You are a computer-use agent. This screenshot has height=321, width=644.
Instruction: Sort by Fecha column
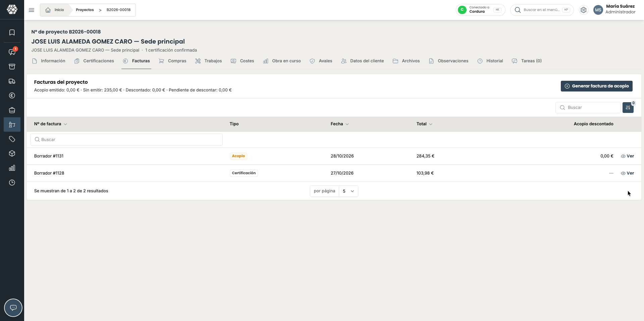tap(339, 124)
